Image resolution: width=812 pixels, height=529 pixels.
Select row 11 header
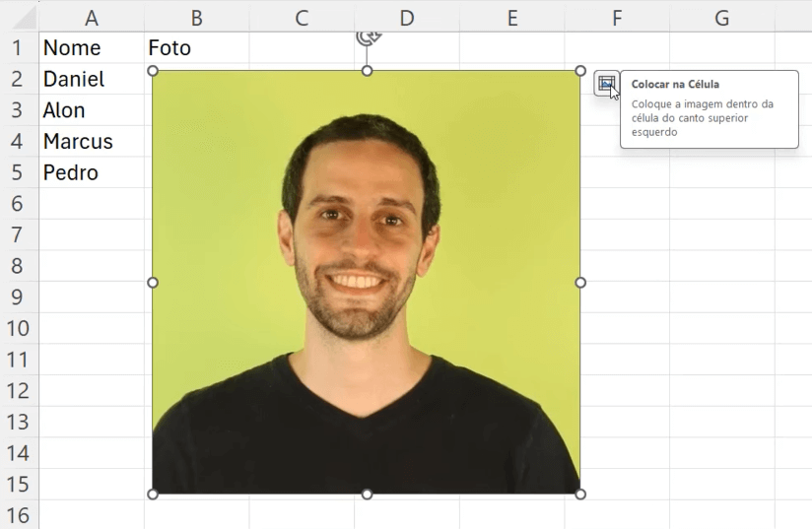tap(19, 360)
